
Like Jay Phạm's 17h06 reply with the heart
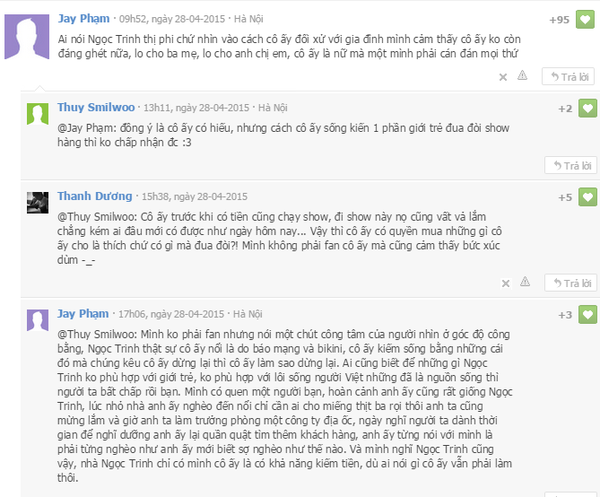pos(587,314)
